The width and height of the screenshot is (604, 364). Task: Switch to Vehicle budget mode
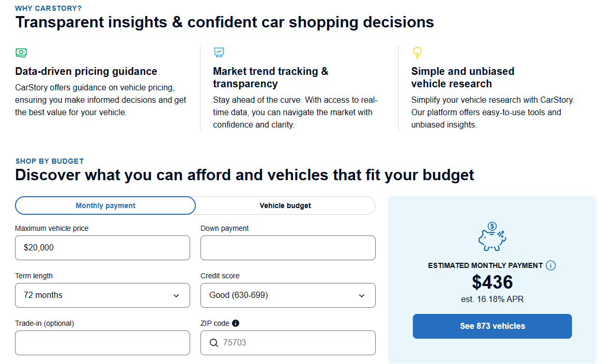point(285,205)
